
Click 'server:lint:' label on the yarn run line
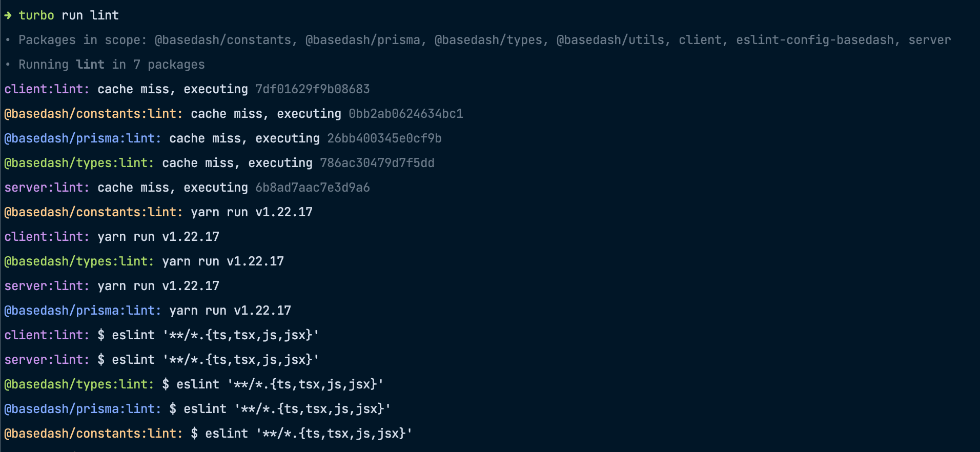tap(47, 286)
